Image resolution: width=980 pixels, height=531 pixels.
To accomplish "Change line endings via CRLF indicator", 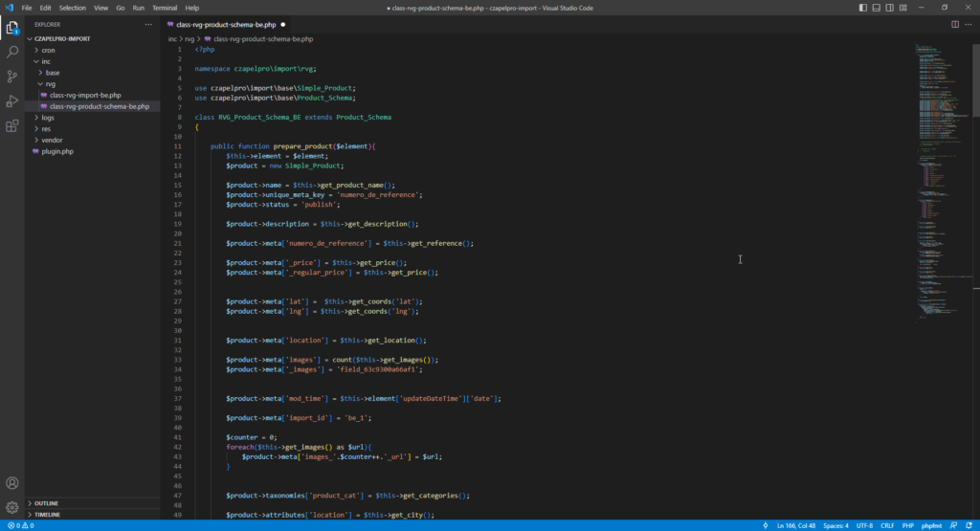I will pos(887,525).
